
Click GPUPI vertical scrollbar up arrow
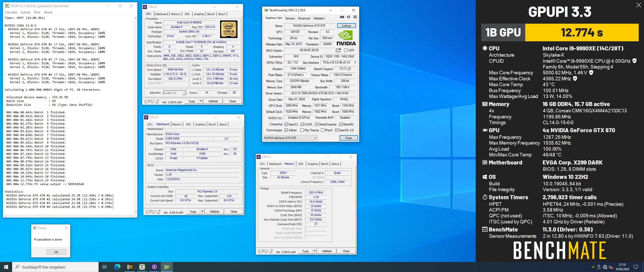pyautogui.click(x=136, y=18)
